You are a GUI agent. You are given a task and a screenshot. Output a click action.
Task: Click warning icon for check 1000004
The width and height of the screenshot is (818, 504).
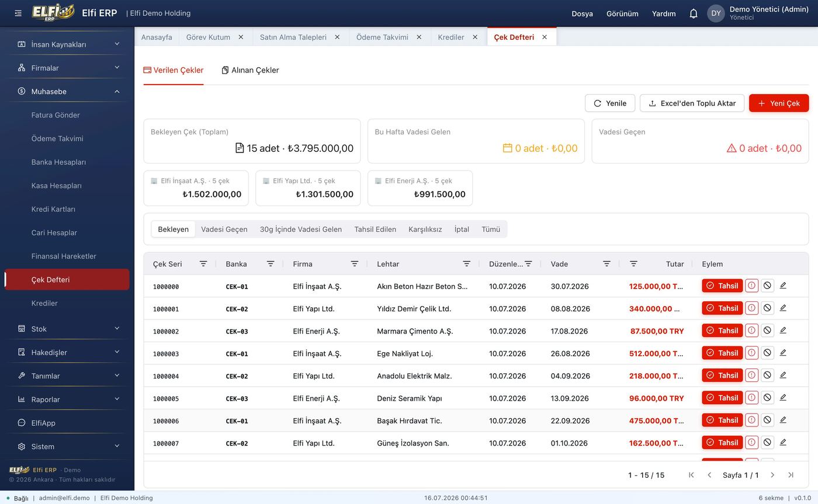pyautogui.click(x=751, y=376)
